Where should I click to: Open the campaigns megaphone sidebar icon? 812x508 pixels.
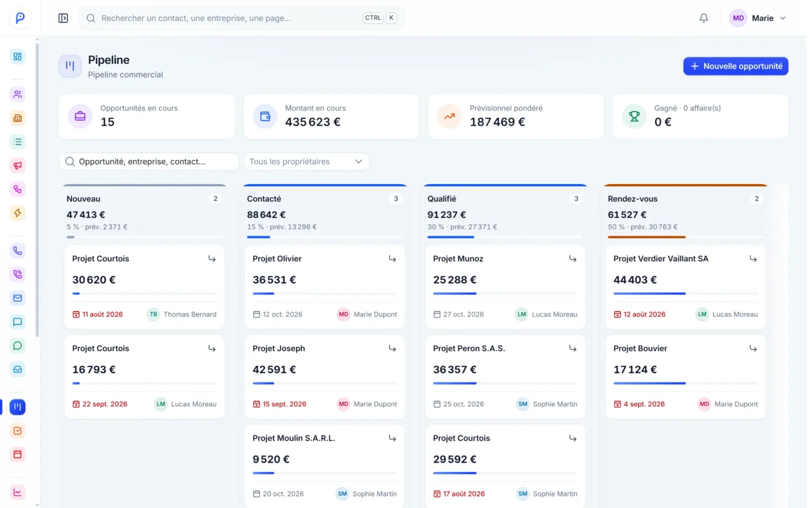[x=17, y=166]
